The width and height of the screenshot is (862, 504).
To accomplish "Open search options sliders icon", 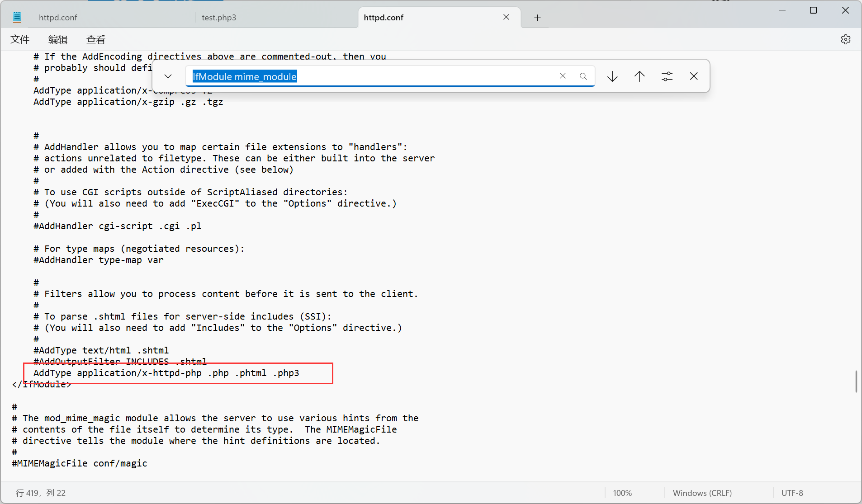I will 667,76.
